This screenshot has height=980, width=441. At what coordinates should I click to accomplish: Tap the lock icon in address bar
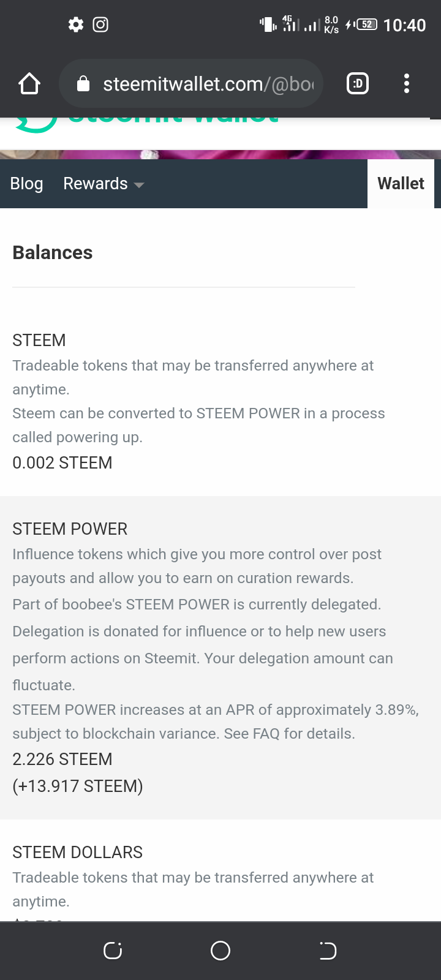(83, 84)
